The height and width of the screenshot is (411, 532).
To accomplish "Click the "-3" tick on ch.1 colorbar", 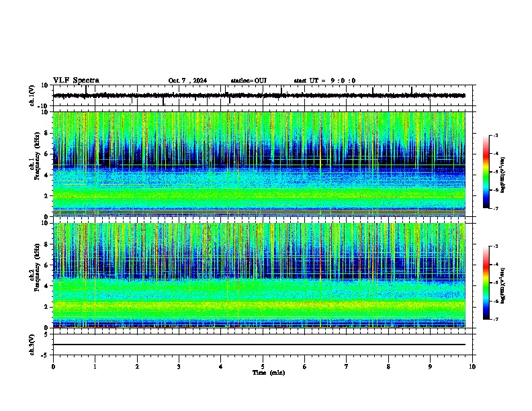I will 496,136.
